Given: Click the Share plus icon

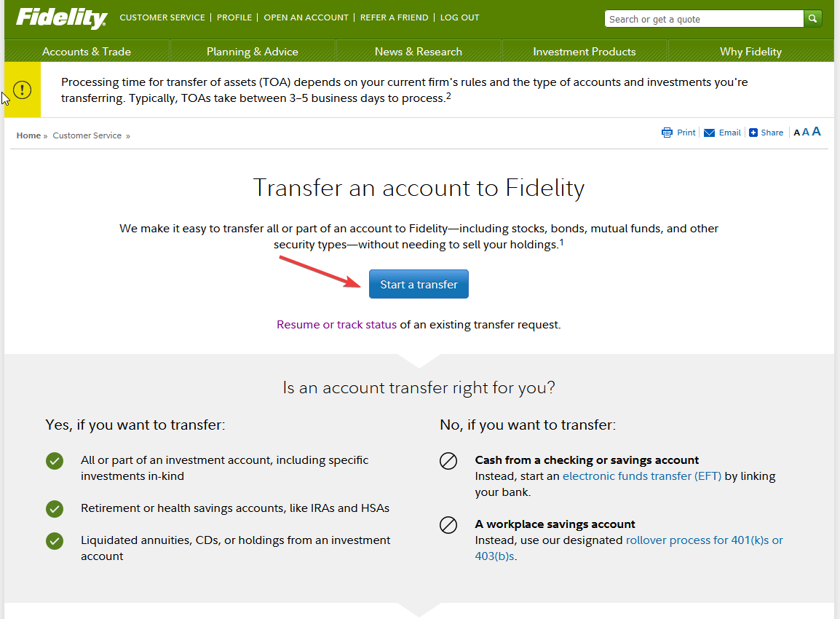Looking at the screenshot, I should (753, 133).
